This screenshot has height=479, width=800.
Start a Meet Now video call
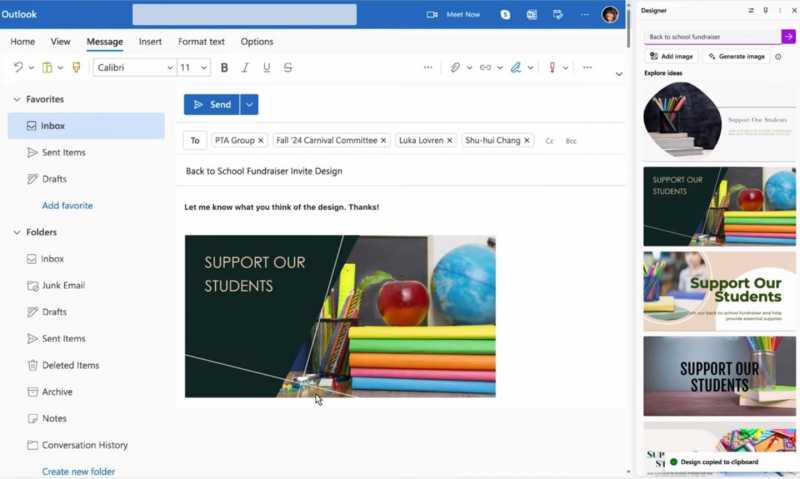click(x=453, y=15)
